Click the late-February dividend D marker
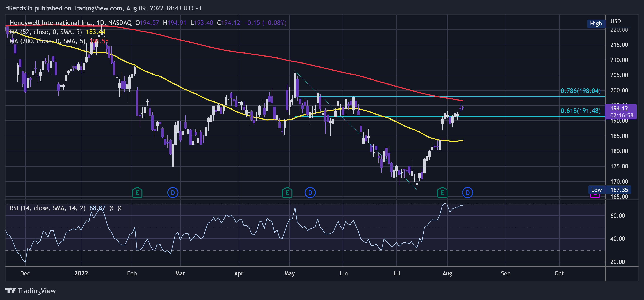Viewport: 644px width, 300px height. coord(173,192)
